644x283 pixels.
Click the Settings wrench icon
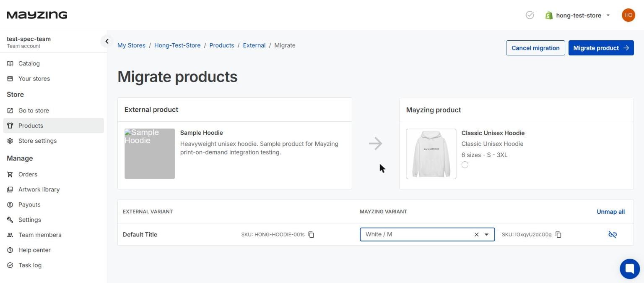pos(10,220)
